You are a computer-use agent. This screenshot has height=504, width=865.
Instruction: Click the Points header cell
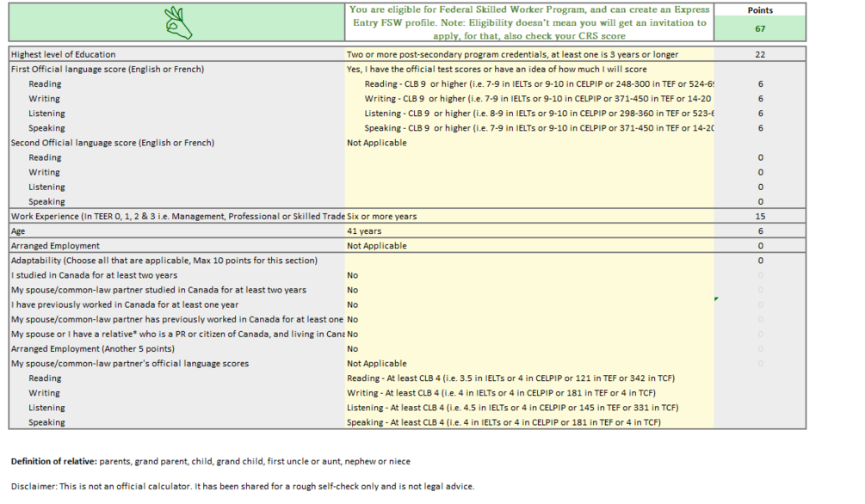(x=760, y=10)
